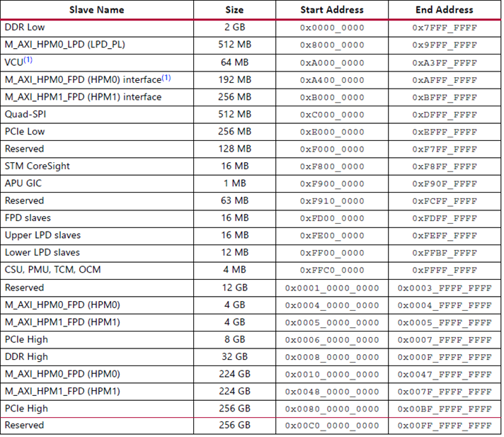Viewport: 504px width, 437px height.
Task: Click the footnote (1) link beside VCU
Action: [28, 59]
